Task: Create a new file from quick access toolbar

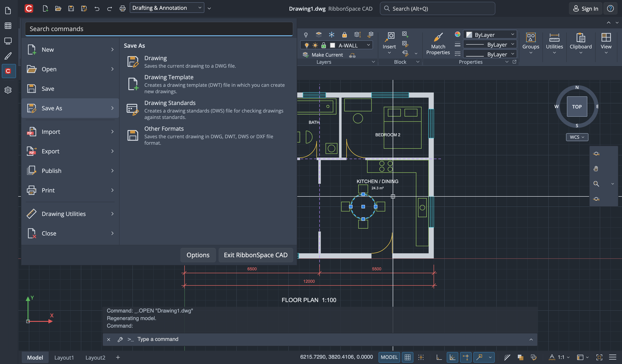Action: [45, 8]
